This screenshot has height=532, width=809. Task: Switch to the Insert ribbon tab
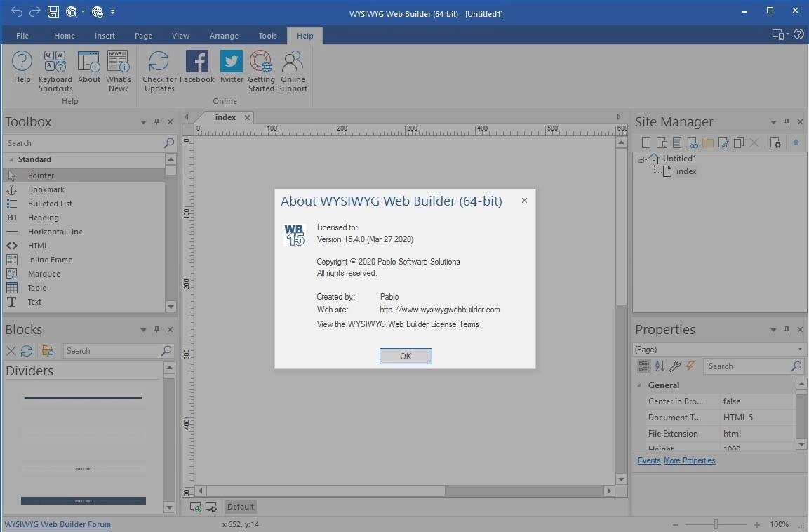click(105, 36)
